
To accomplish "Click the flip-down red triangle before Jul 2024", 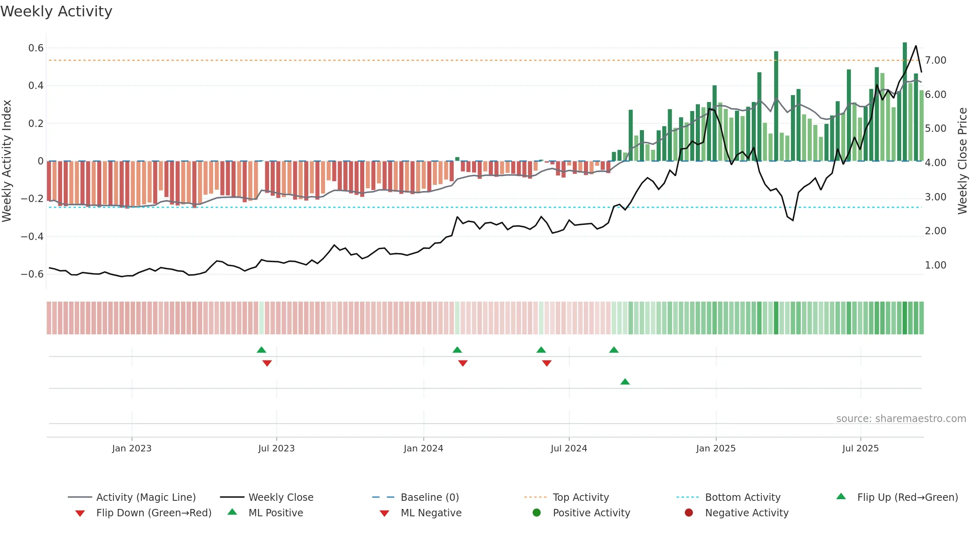I will coord(547,363).
